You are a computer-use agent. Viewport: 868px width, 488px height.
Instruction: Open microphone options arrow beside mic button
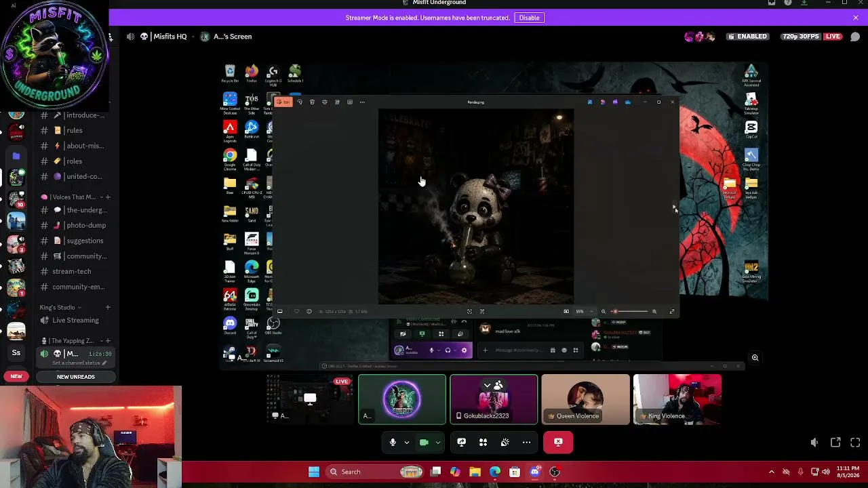406,443
